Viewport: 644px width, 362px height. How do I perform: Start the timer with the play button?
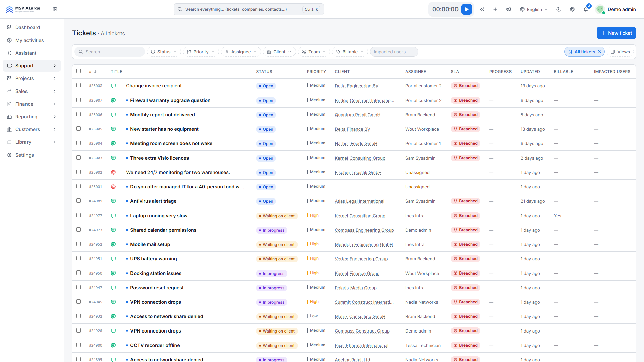pos(466,9)
